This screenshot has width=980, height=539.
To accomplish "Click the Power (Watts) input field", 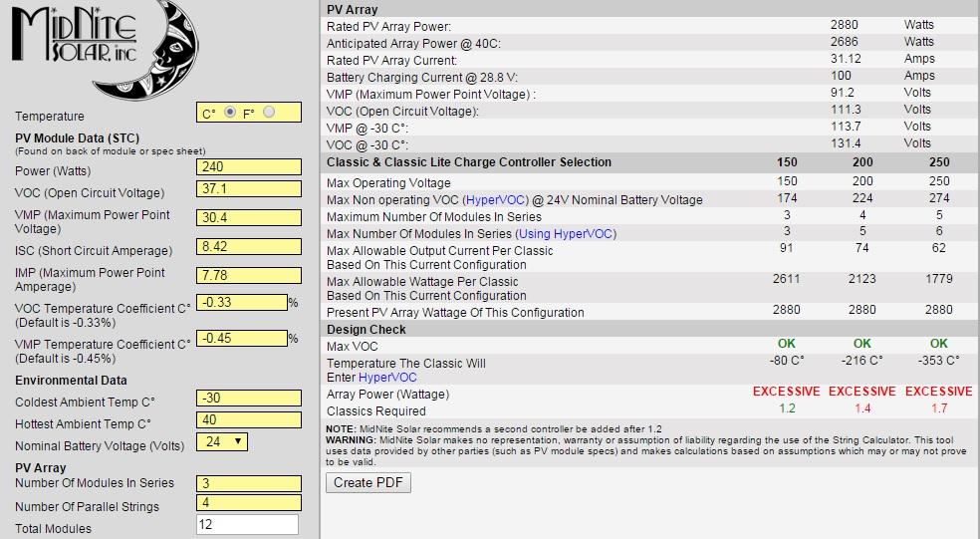I will pos(249,167).
